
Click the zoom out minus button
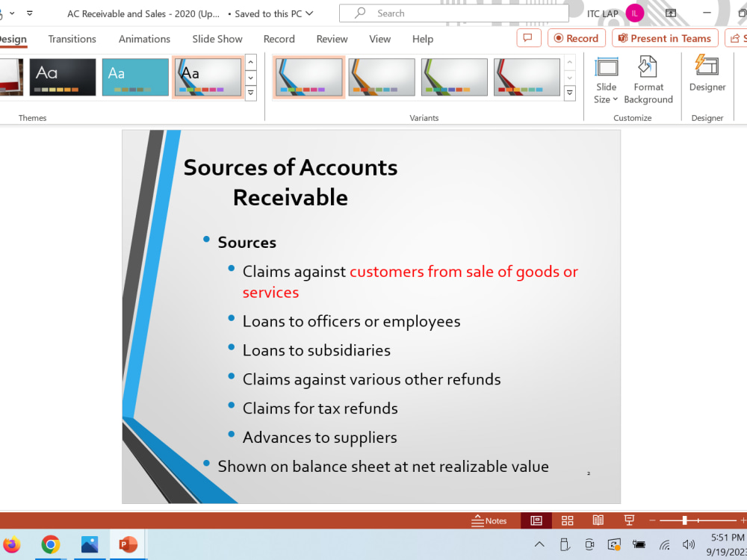[x=653, y=520]
